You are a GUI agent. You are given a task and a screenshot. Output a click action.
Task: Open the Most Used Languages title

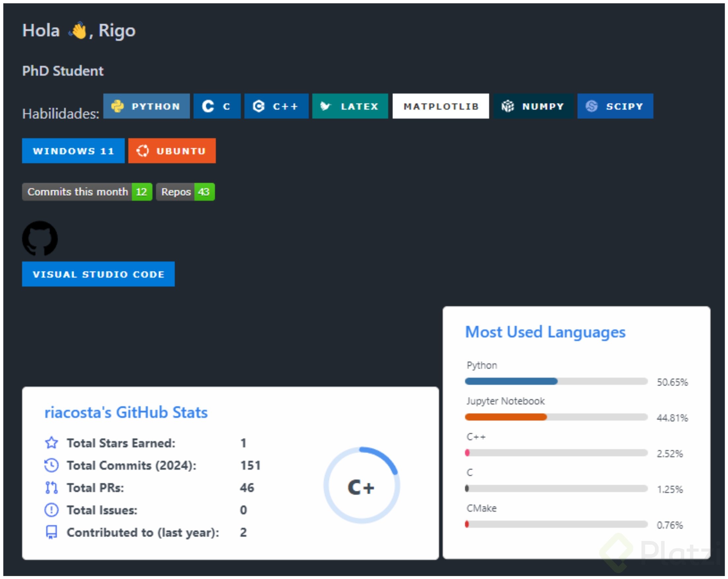coord(545,332)
